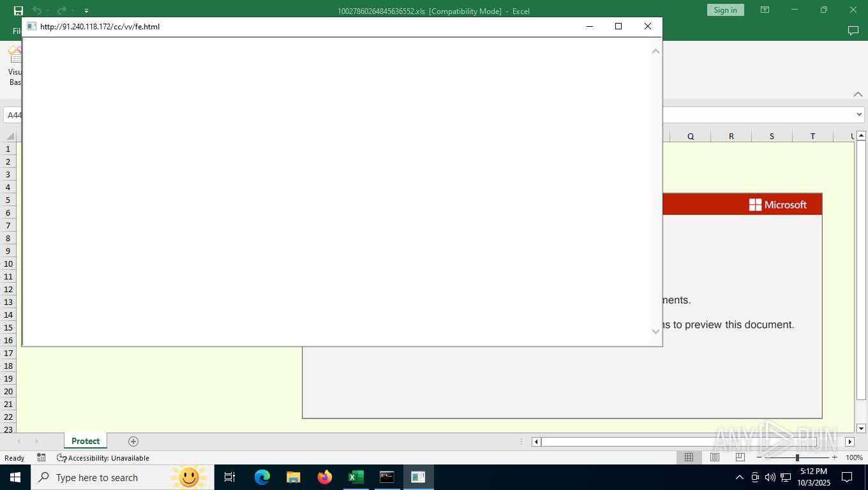Select all cells via the corner triangle
This screenshot has width=868, height=490.
[10, 136]
